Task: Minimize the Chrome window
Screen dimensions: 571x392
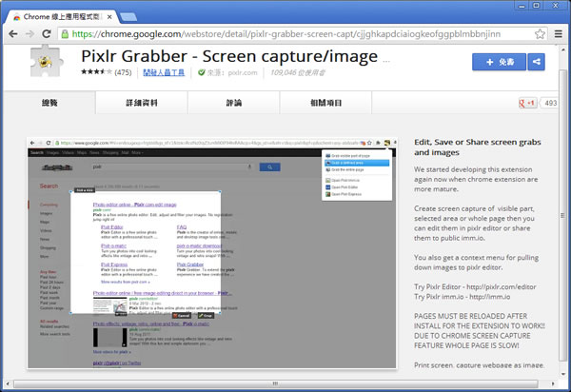Action: [522, 6]
